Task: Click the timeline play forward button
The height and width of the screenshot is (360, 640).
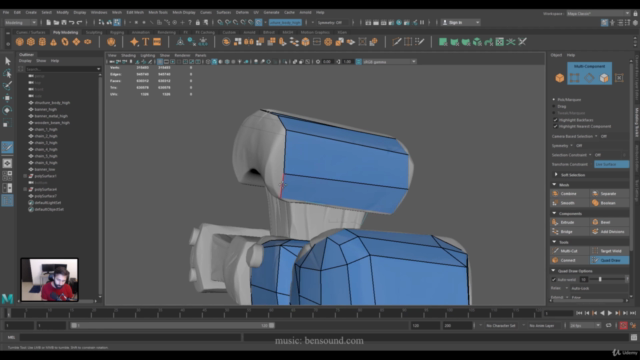Action: click(x=610, y=313)
